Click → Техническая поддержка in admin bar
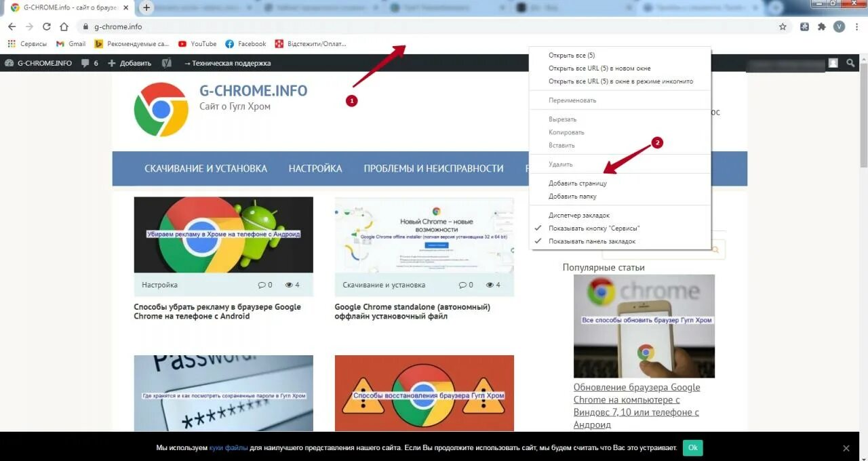 pyautogui.click(x=227, y=63)
